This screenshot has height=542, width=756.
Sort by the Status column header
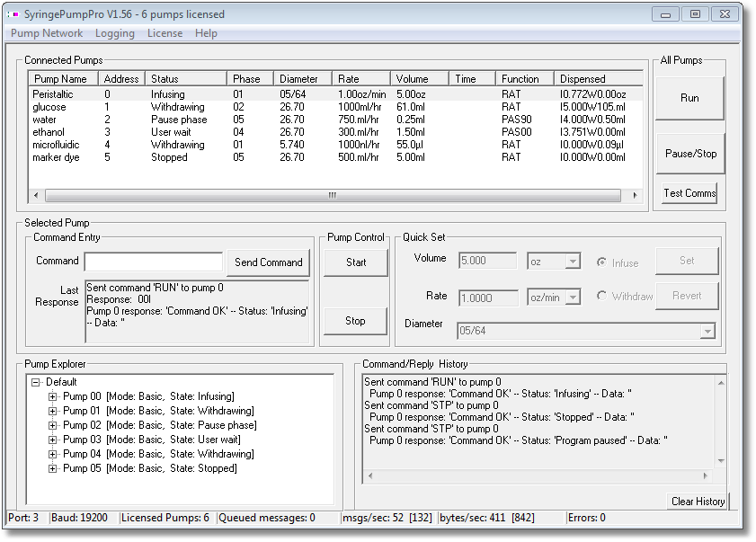pos(186,78)
